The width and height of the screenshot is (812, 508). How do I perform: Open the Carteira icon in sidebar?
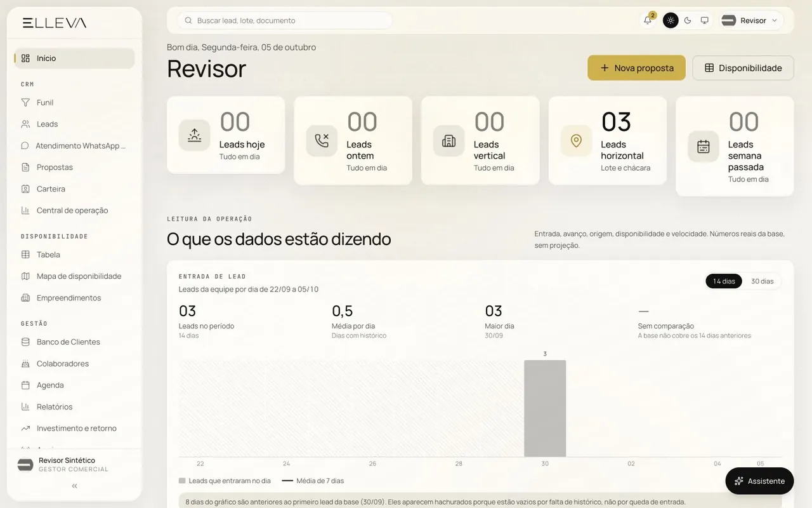click(x=25, y=189)
